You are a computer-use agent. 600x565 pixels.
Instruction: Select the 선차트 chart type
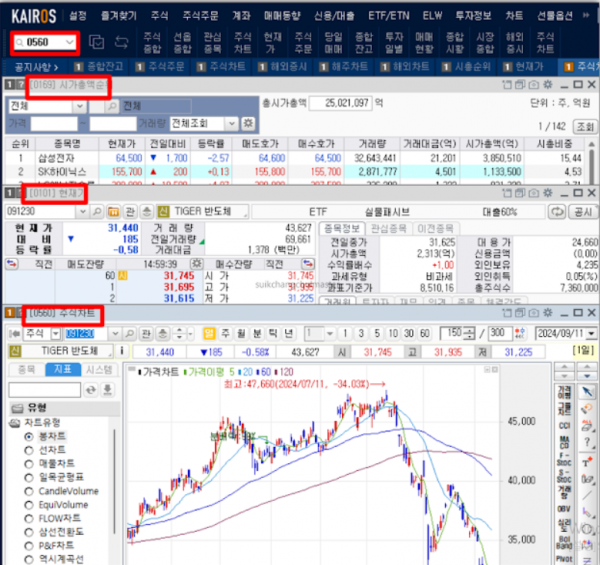[x=45, y=450]
